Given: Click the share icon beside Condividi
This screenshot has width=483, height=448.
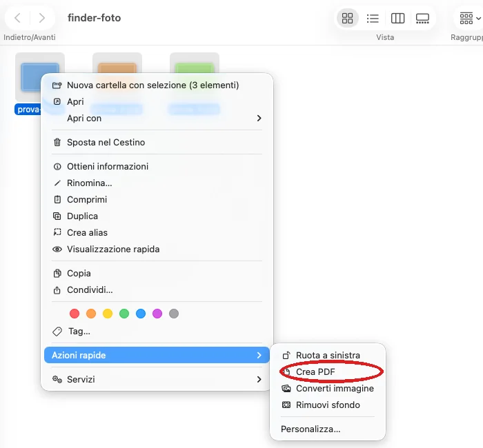Looking at the screenshot, I should point(57,290).
